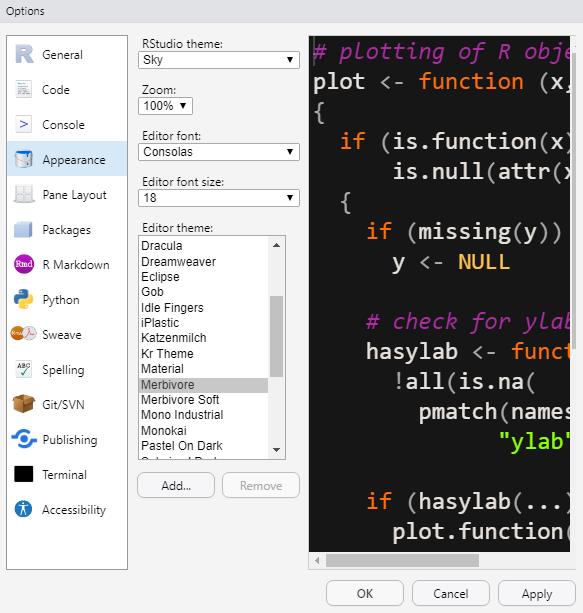
Task: Open the Sweave settings section
Action: (x=67, y=335)
